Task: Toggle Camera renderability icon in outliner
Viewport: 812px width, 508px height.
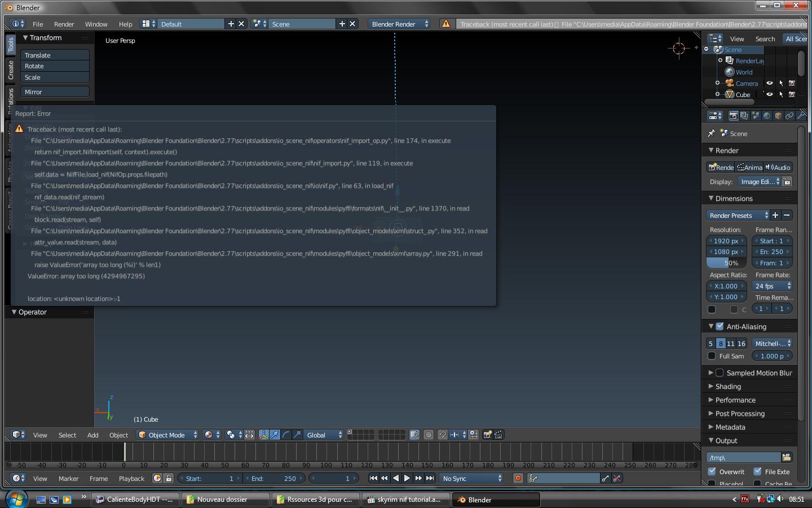Action: point(792,83)
